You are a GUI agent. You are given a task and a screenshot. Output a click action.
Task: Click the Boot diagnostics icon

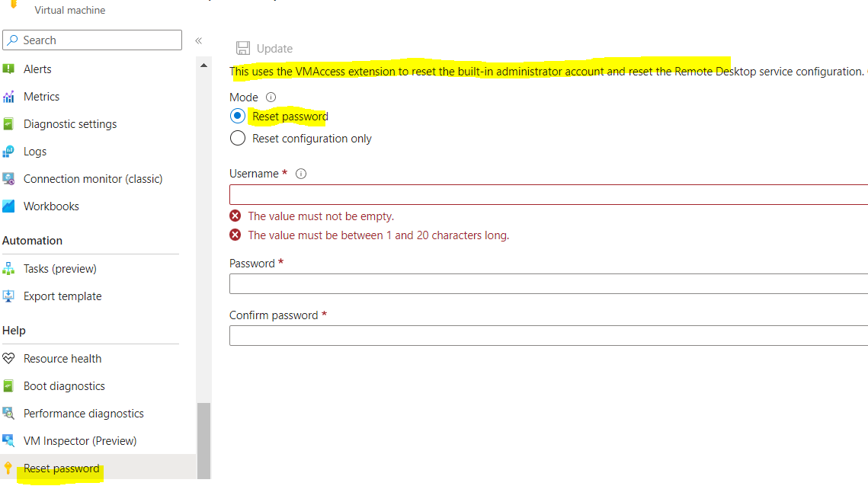(x=10, y=385)
